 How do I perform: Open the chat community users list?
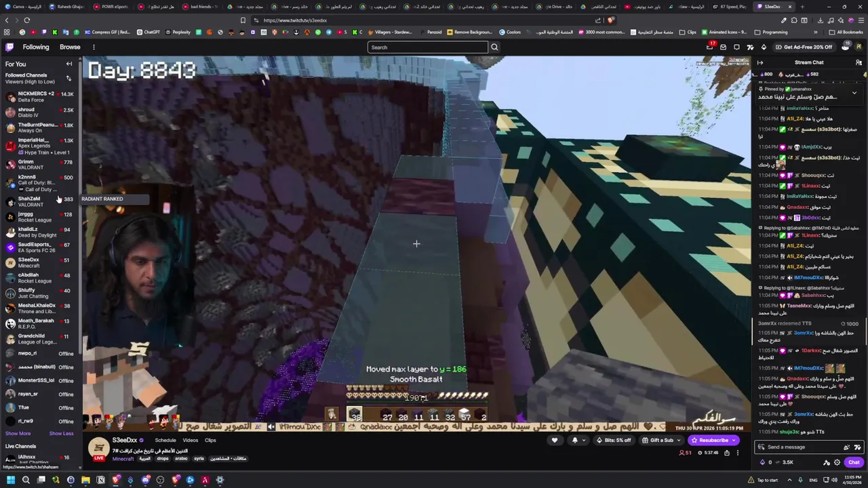(859, 62)
